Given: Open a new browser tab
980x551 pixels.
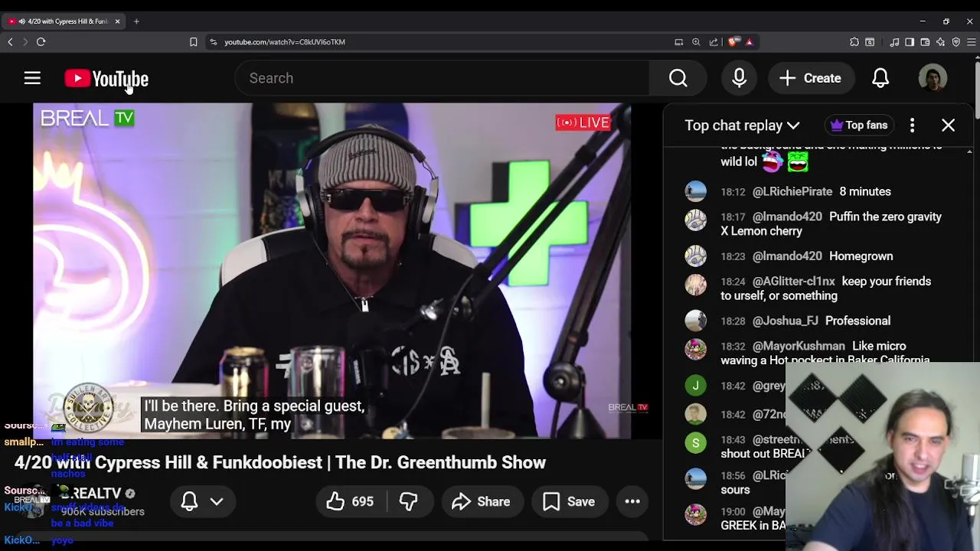Looking at the screenshot, I should pyautogui.click(x=136, y=21).
